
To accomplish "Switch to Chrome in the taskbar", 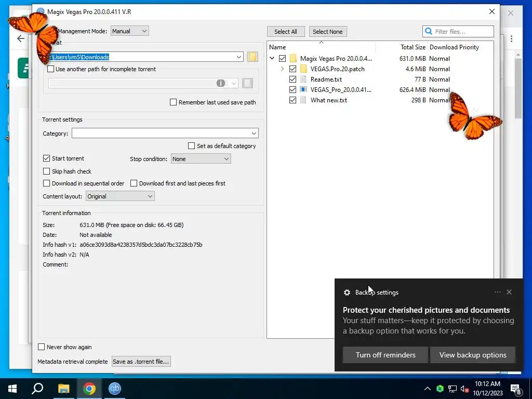I will pyautogui.click(x=89, y=389).
